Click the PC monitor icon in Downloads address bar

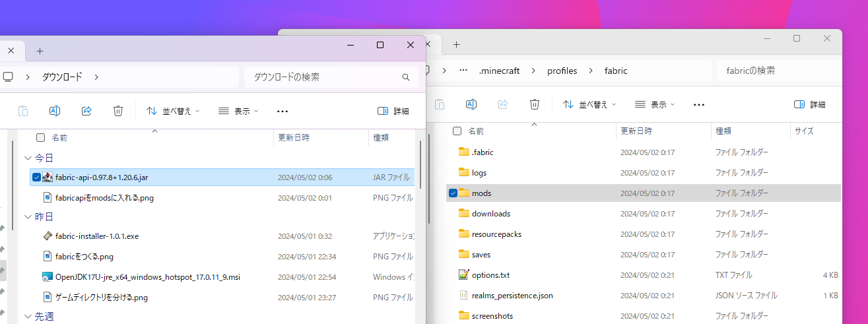tap(8, 77)
